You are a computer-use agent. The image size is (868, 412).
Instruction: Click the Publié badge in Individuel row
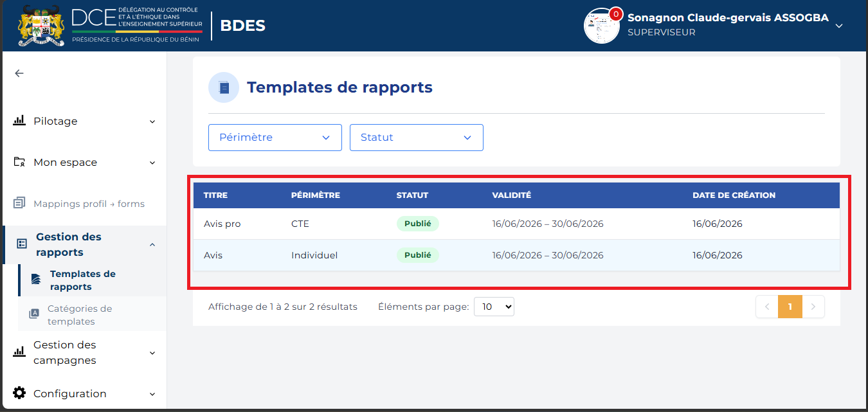tap(418, 255)
